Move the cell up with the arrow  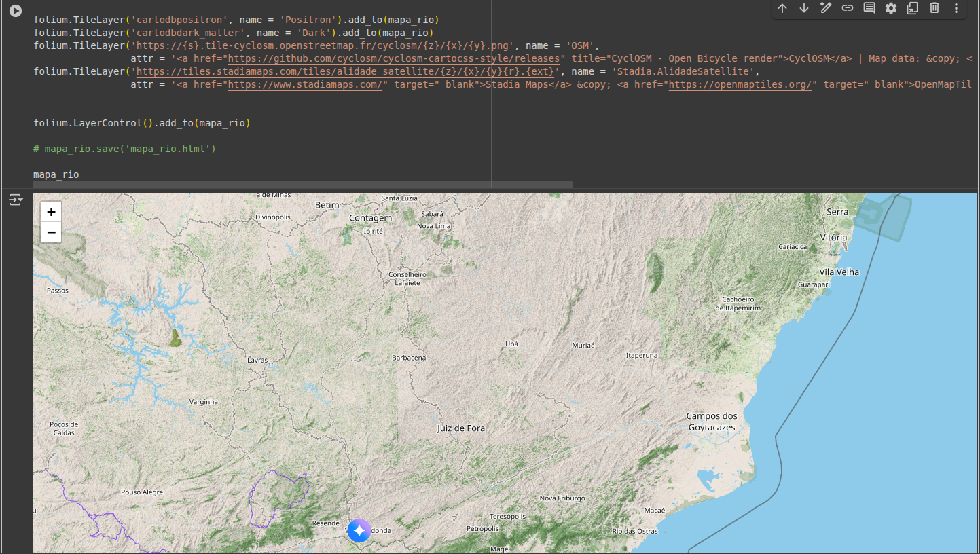[782, 8]
